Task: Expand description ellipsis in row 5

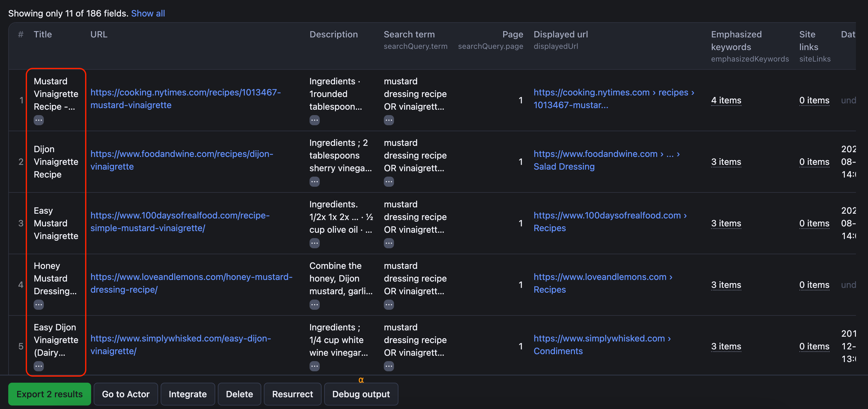Action: tap(314, 366)
